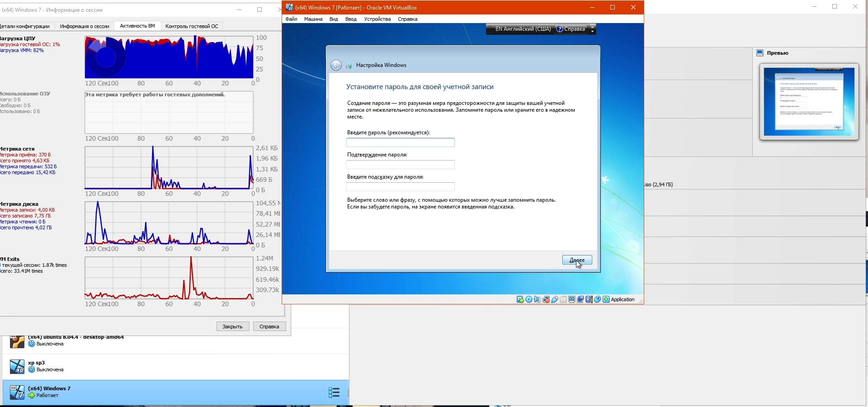Click the optical disc indicator in VM status bar
Viewport: 868px width, 407px height.
click(529, 299)
